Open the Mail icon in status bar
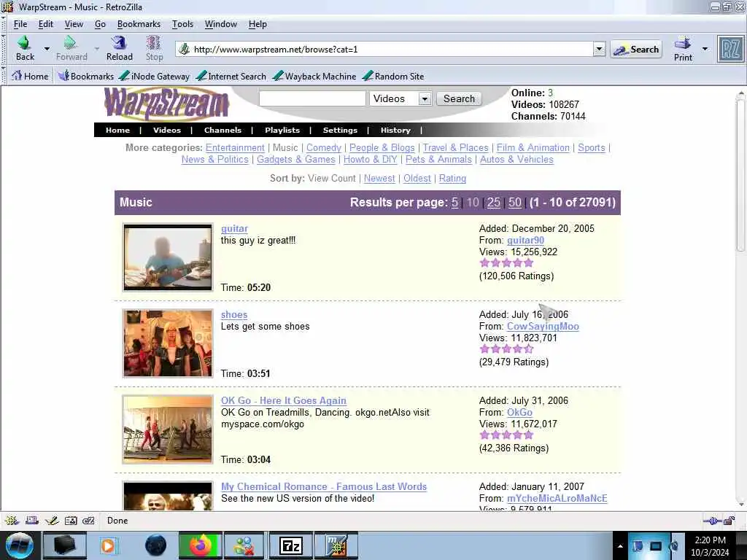 (32, 521)
